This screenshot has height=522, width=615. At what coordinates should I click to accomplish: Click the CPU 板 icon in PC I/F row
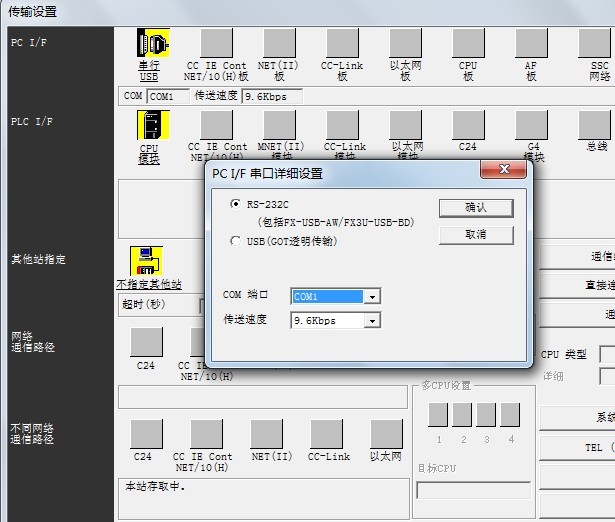click(x=468, y=44)
